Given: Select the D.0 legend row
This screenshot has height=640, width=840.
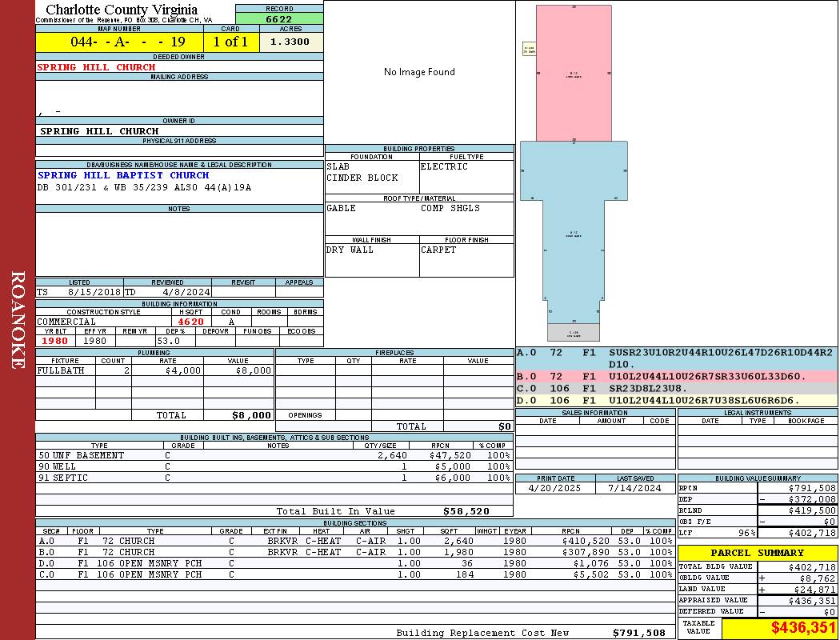Looking at the screenshot, I should pos(677,400).
